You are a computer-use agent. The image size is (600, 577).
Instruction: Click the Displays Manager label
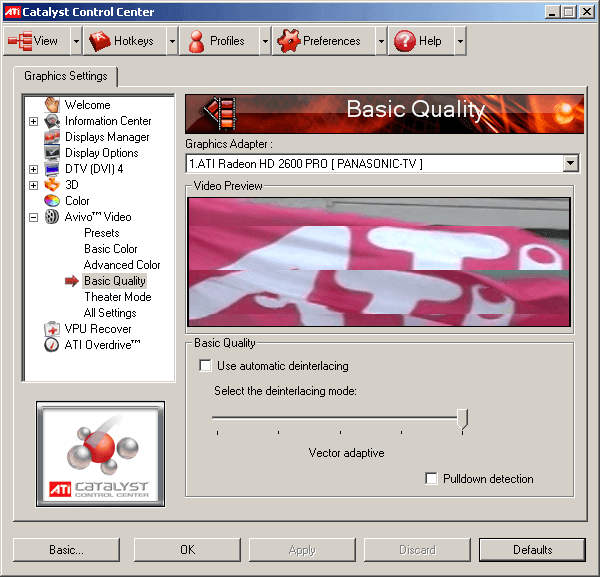tap(107, 137)
